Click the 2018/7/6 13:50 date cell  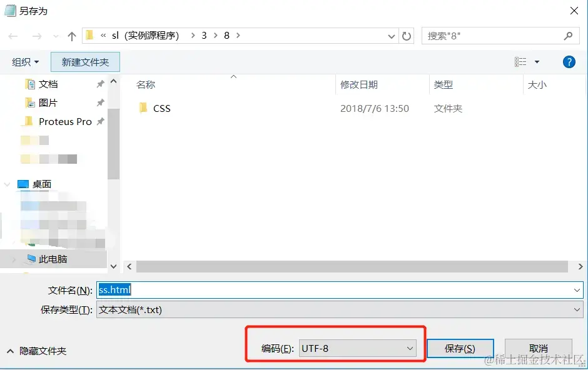coord(374,108)
